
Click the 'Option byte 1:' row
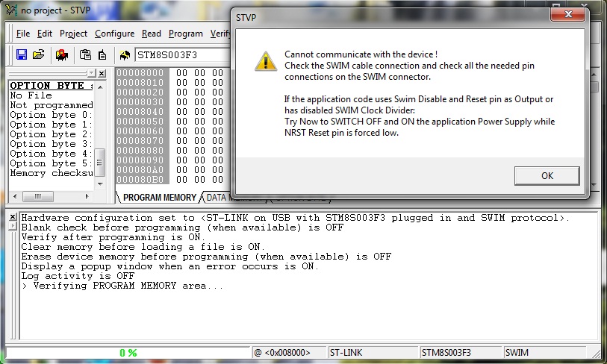(x=52, y=125)
